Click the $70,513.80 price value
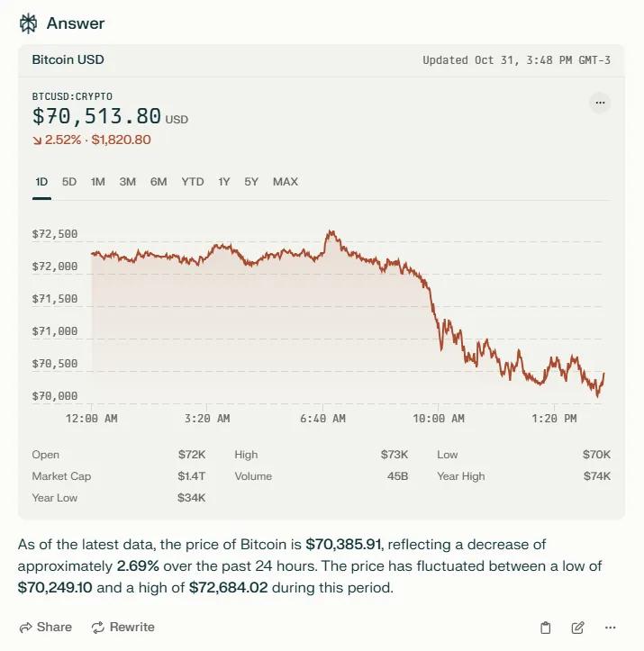This screenshot has width=644, height=651. coord(96,117)
